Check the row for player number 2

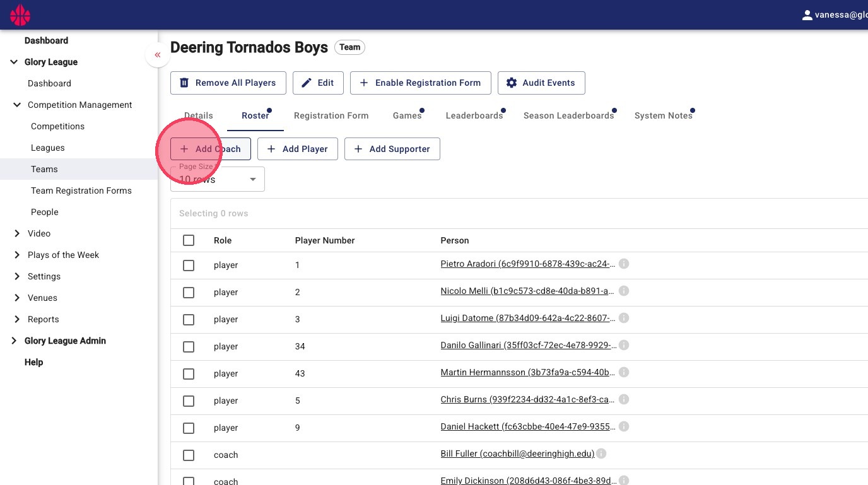click(x=189, y=293)
